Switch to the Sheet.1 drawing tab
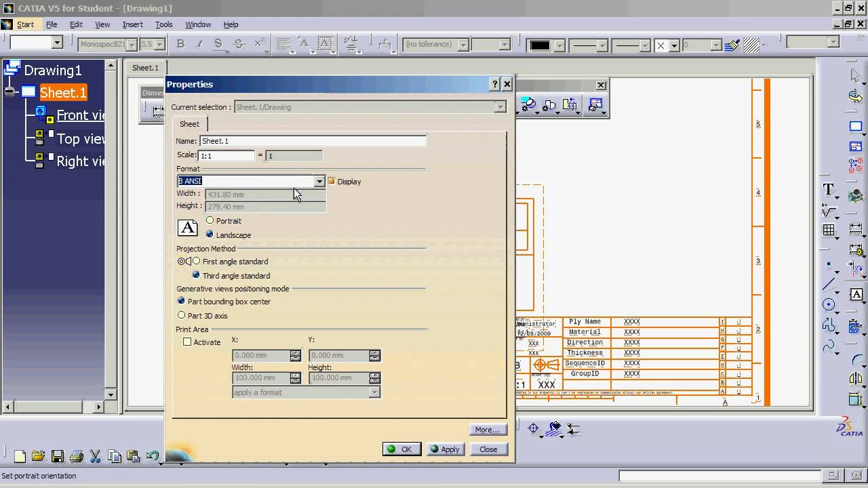 coord(145,68)
